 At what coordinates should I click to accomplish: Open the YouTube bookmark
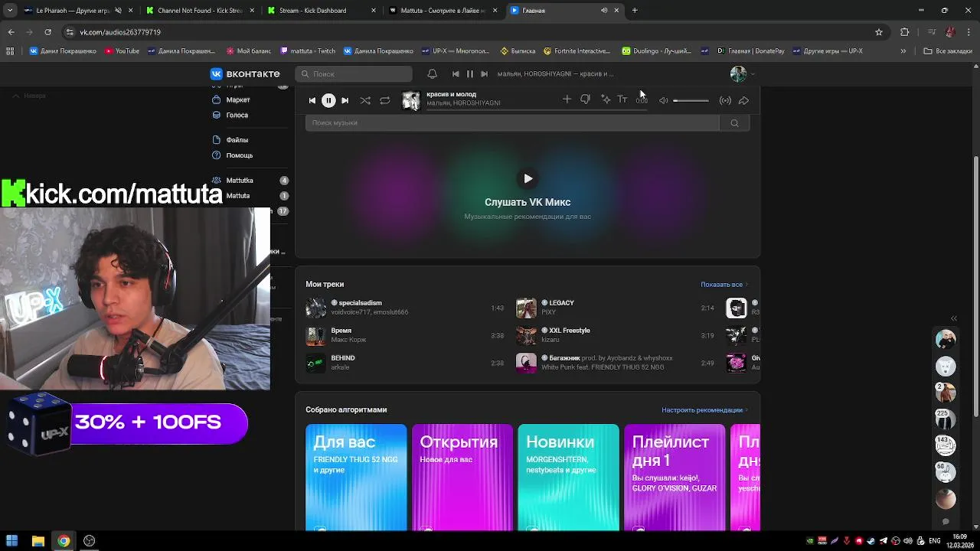(122, 51)
